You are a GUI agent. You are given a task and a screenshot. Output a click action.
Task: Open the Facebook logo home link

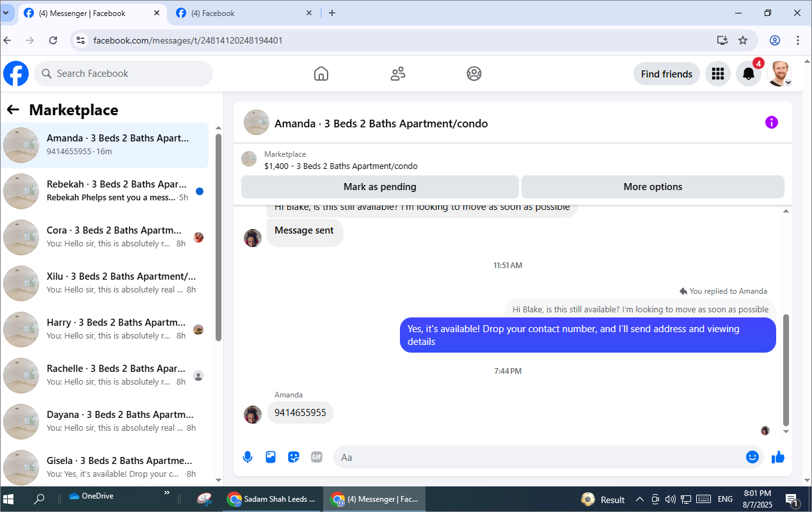[16, 74]
